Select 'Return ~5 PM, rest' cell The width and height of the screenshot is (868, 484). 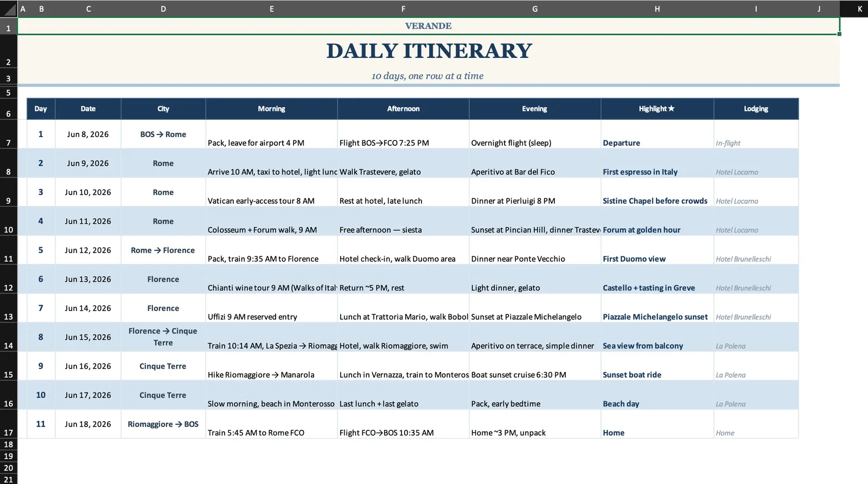[x=403, y=279]
